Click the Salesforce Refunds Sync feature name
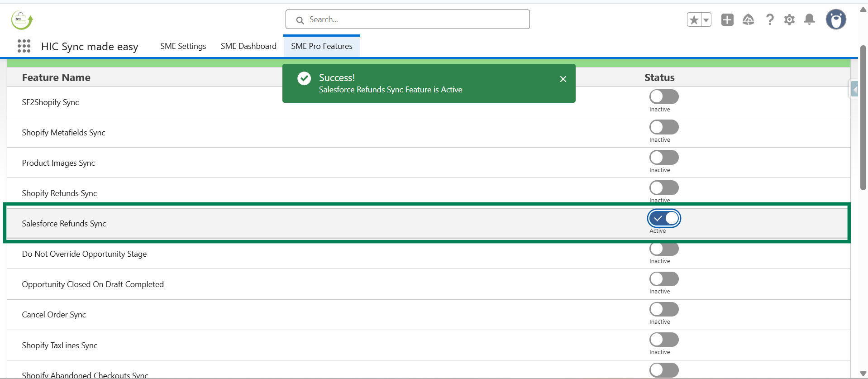Image resolution: width=868 pixels, height=379 pixels. tap(64, 224)
